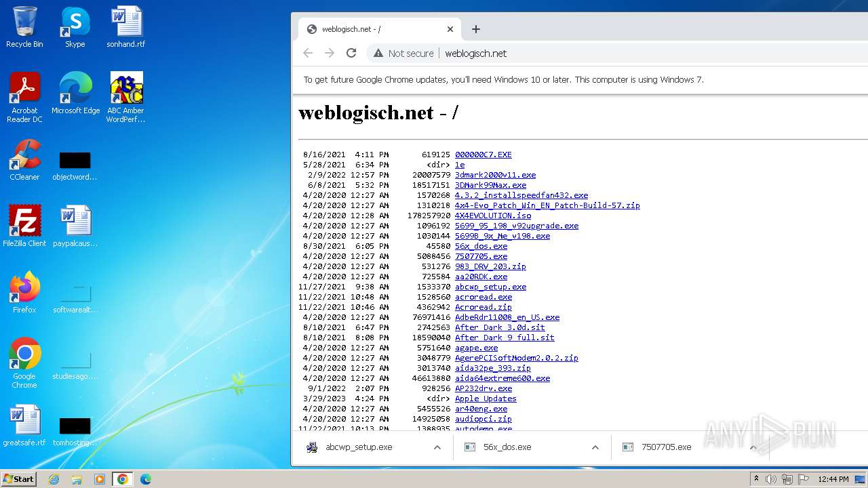
Task: Download 3dmark2000v11.exe link
Action: click(x=495, y=175)
